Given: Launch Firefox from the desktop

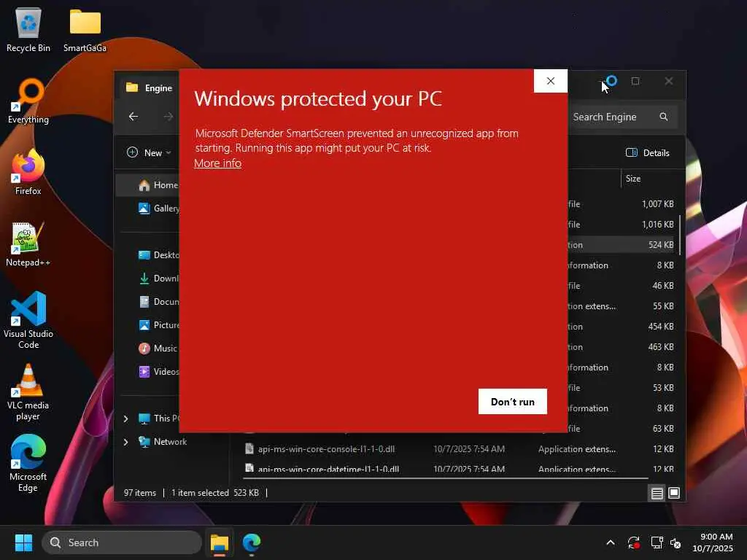Looking at the screenshot, I should tap(28, 172).
